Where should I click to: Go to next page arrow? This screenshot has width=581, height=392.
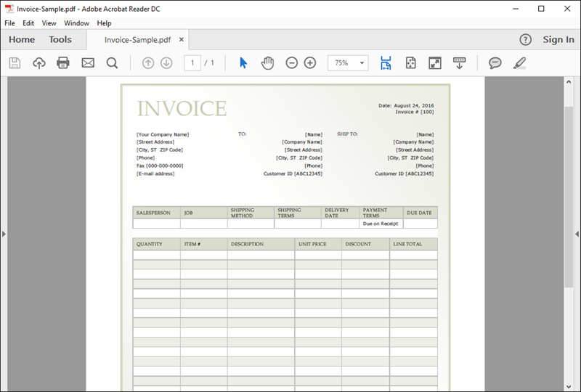[166, 63]
